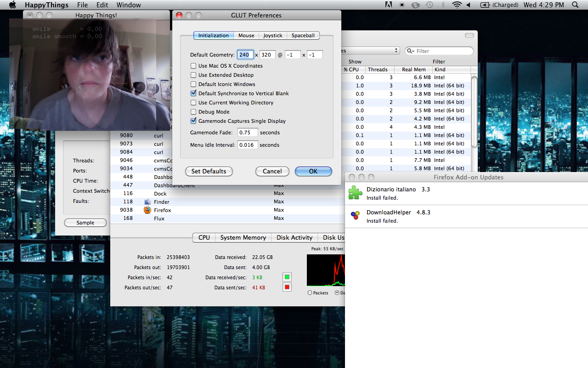Uncheck Default Synchronize to Vertical Blank
The width and height of the screenshot is (588, 368).
pyautogui.click(x=193, y=93)
